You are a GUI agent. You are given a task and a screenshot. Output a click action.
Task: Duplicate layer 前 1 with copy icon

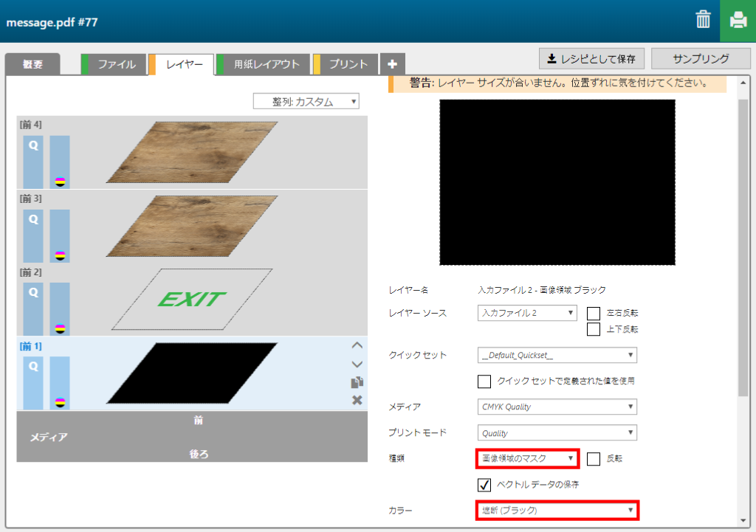pyautogui.click(x=357, y=382)
